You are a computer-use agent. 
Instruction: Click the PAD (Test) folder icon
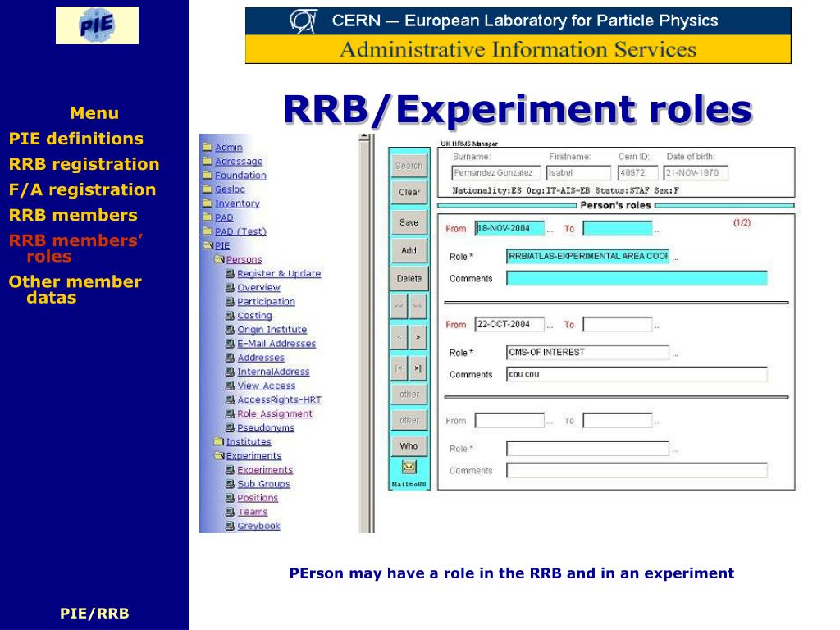click(x=208, y=231)
